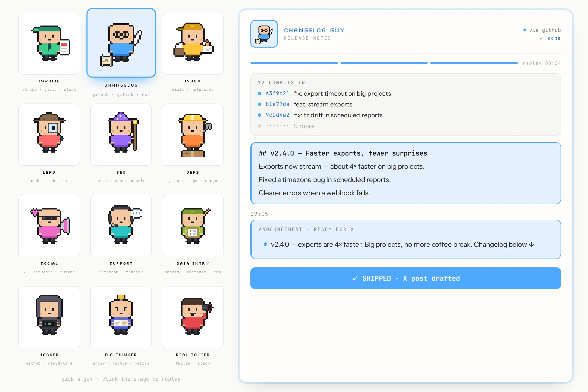
Task: Pick the Inbox guy with mail bag
Action: tap(193, 43)
